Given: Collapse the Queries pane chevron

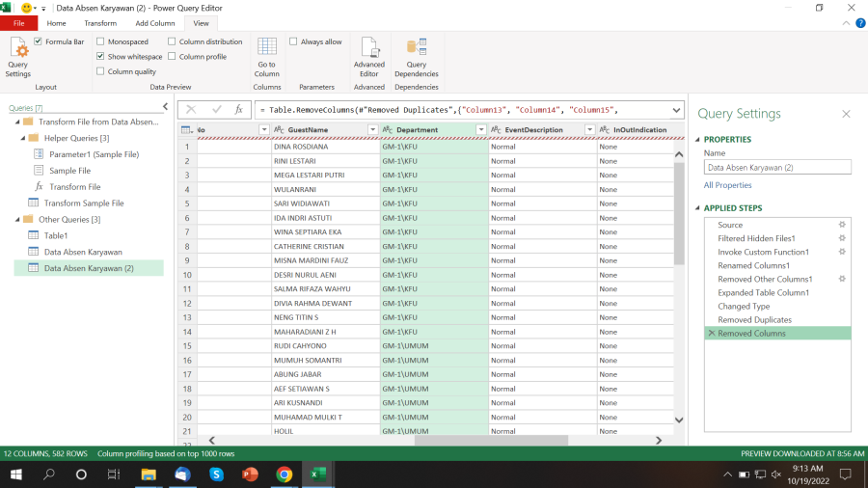Looking at the screenshot, I should coord(165,107).
